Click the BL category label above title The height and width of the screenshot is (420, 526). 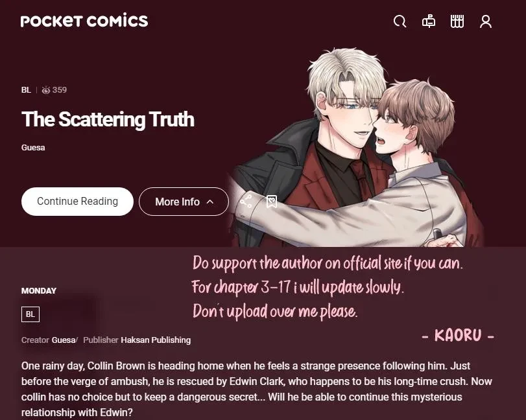point(26,90)
